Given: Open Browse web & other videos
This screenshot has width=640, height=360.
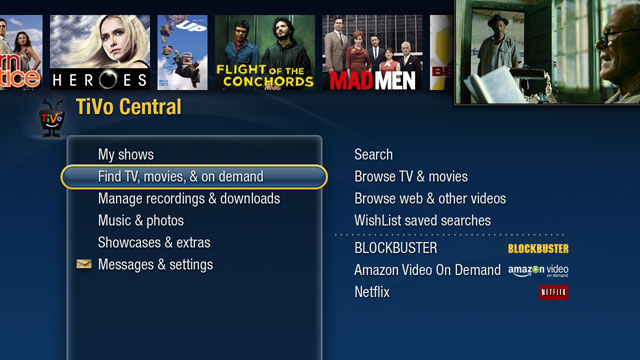Looking at the screenshot, I should pos(430,199).
